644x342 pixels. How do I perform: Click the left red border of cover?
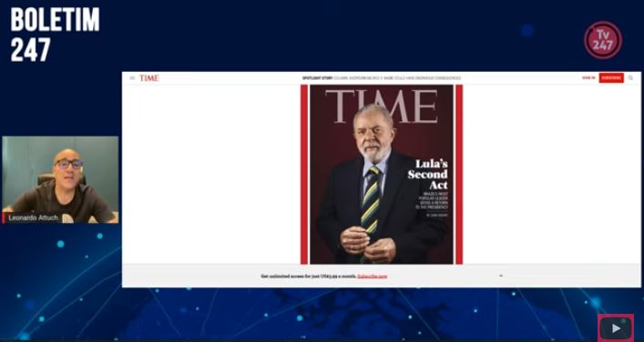click(304, 175)
